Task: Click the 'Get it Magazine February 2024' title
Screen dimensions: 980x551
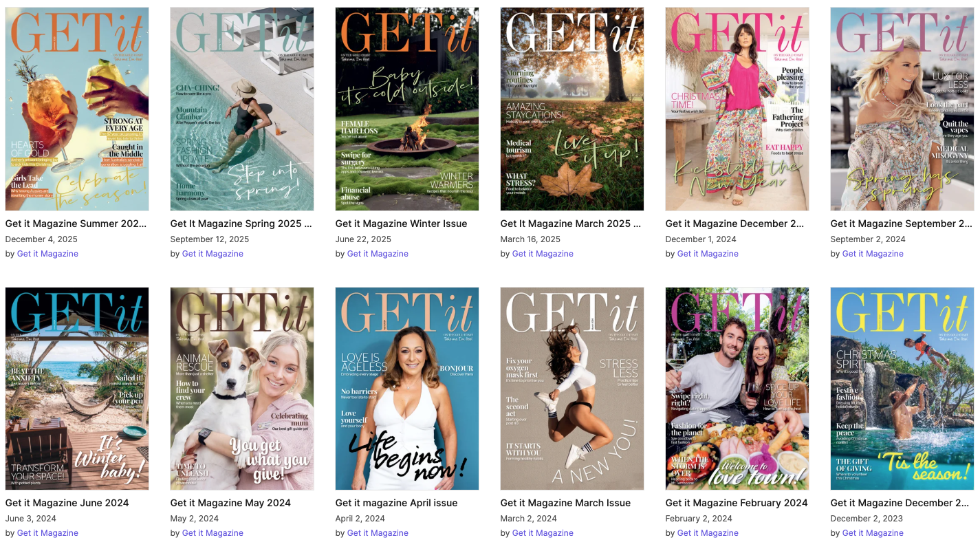Action: click(737, 503)
